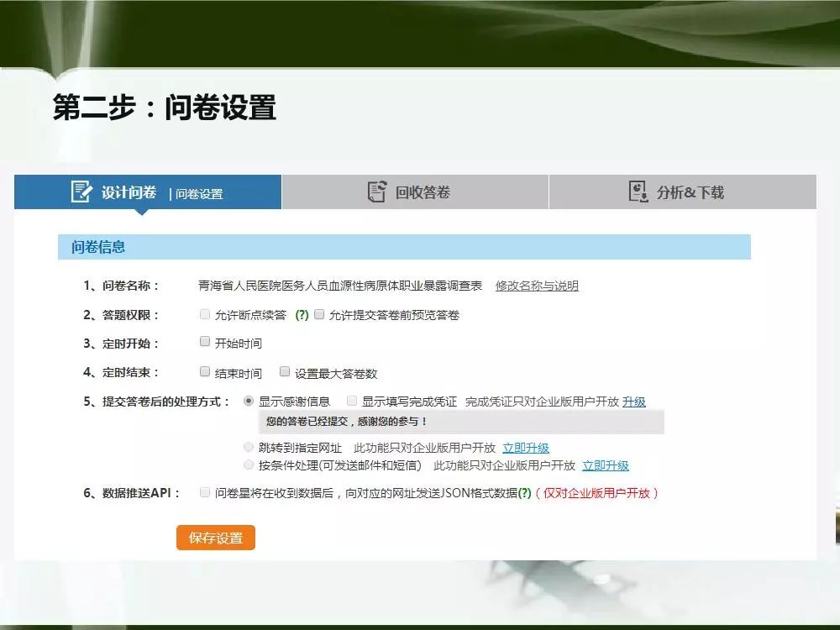The height and width of the screenshot is (630, 840).
Task: Click the 设计问卷 pencil-and-paper icon
Action: 81,192
